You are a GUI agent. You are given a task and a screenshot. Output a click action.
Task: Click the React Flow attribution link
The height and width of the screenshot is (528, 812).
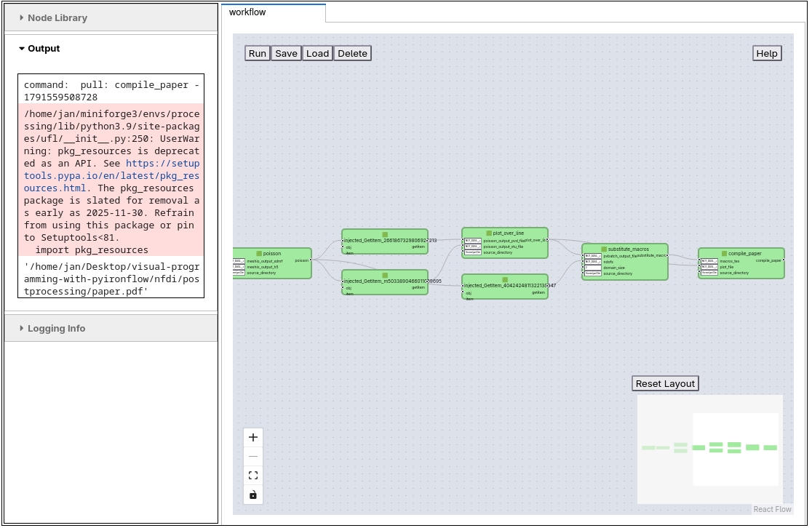point(772,509)
